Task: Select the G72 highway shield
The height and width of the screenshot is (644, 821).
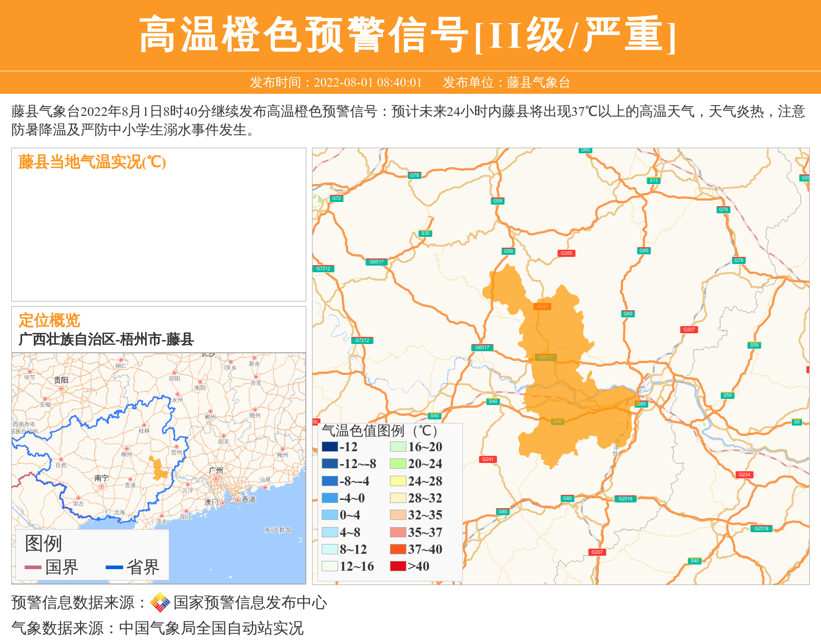Action: (x=336, y=198)
